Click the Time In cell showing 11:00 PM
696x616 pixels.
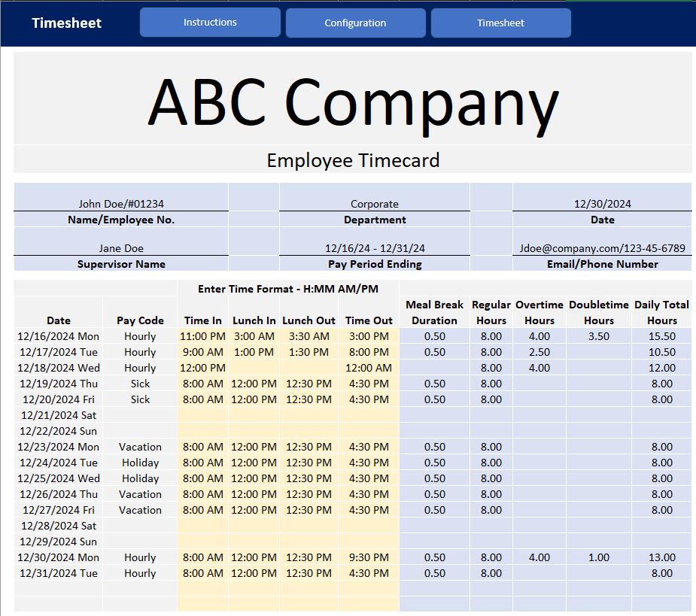coord(202,336)
